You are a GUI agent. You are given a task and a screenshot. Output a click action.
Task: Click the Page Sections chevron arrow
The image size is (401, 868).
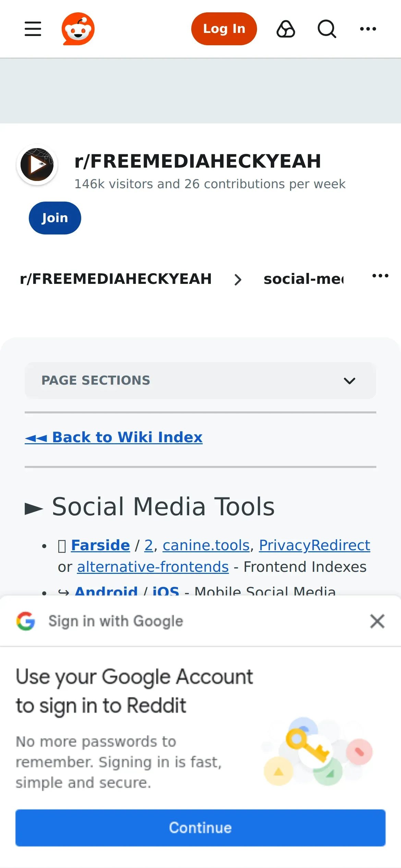coord(349,381)
